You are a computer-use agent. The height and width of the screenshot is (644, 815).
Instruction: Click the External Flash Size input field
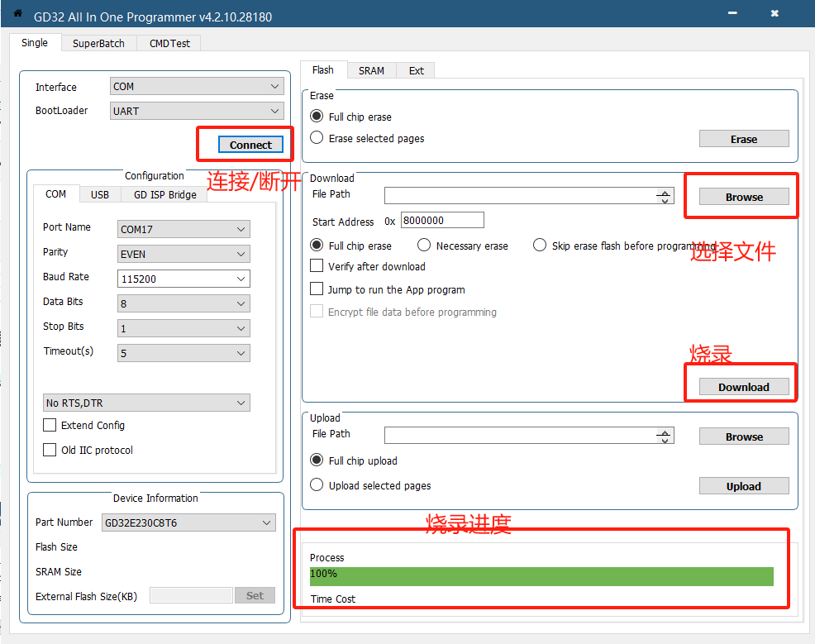point(191,596)
